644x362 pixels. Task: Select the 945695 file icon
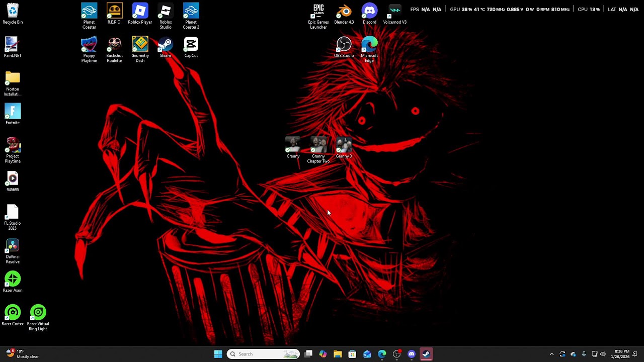[13, 182]
